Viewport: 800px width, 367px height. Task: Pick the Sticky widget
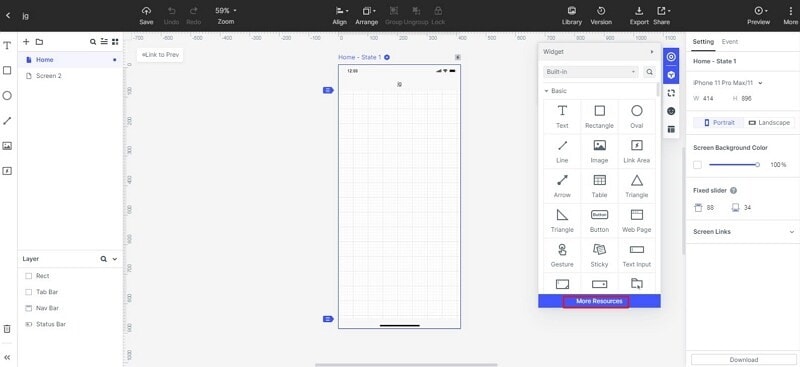pos(599,255)
